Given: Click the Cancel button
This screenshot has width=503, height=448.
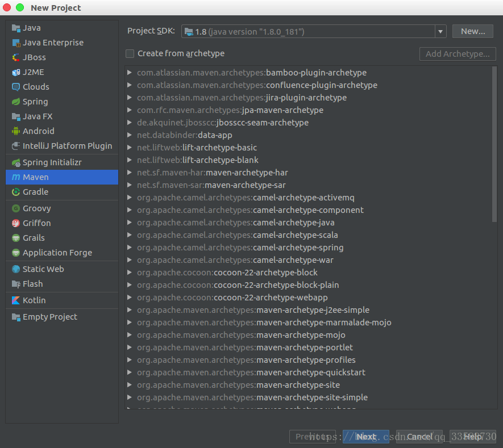Looking at the screenshot, I should pos(419,437).
